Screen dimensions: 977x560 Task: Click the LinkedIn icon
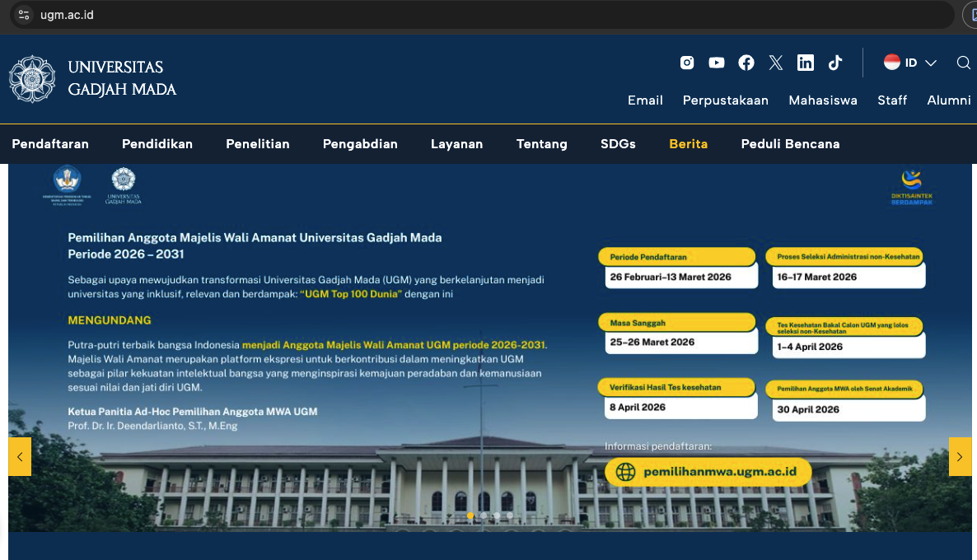pyautogui.click(x=805, y=62)
